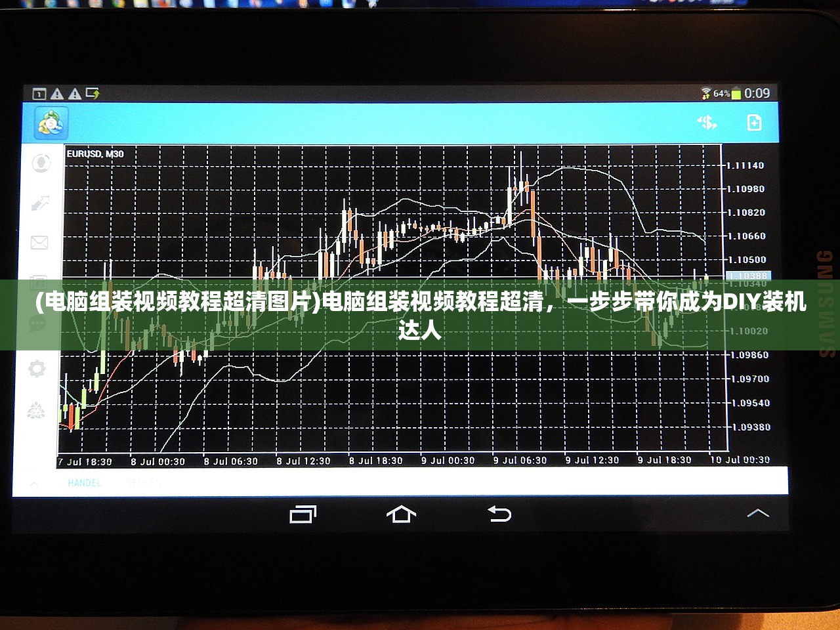Tap the community icon below the gear
Image resolution: width=840 pixels, height=630 pixels.
(36, 411)
